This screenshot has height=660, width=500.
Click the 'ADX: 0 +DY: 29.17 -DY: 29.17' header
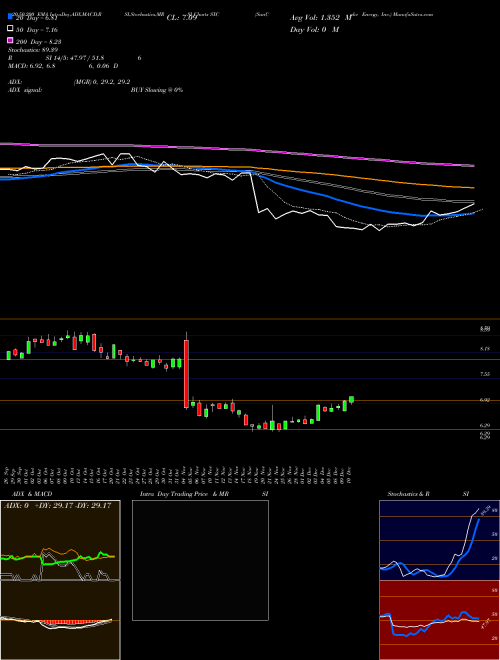pos(57,505)
